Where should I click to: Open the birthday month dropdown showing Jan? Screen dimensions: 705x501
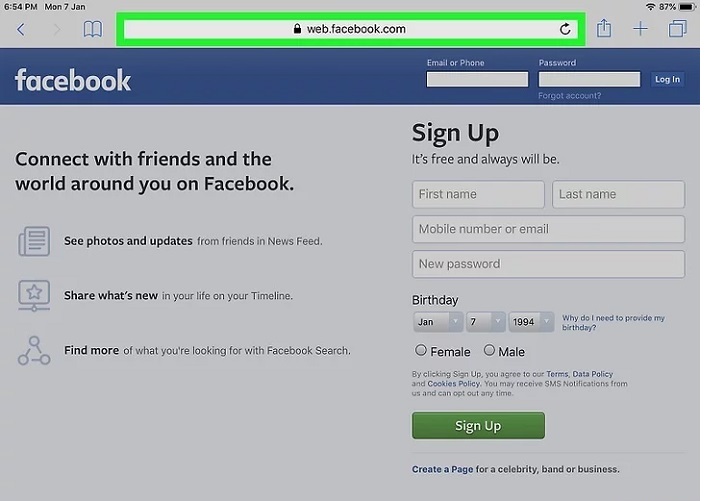pyautogui.click(x=438, y=322)
